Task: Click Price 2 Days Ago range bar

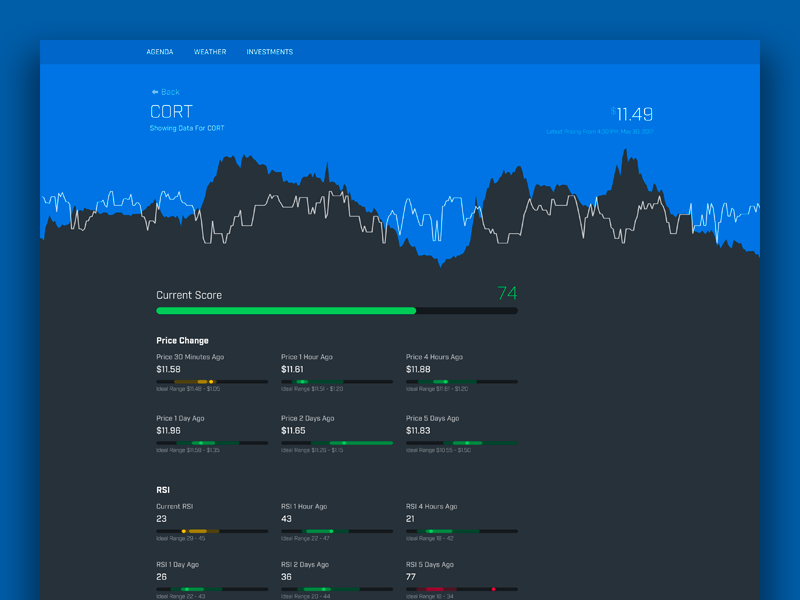Action: (337, 443)
